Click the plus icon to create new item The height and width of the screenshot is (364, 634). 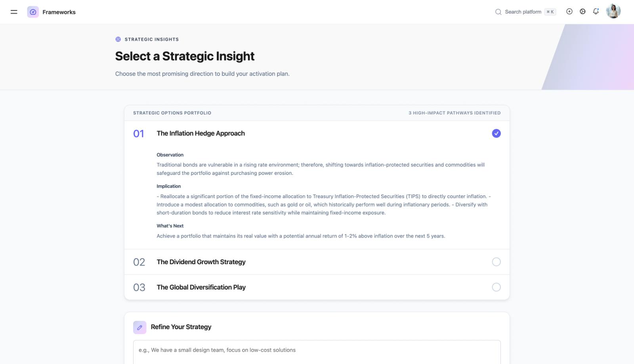click(569, 11)
